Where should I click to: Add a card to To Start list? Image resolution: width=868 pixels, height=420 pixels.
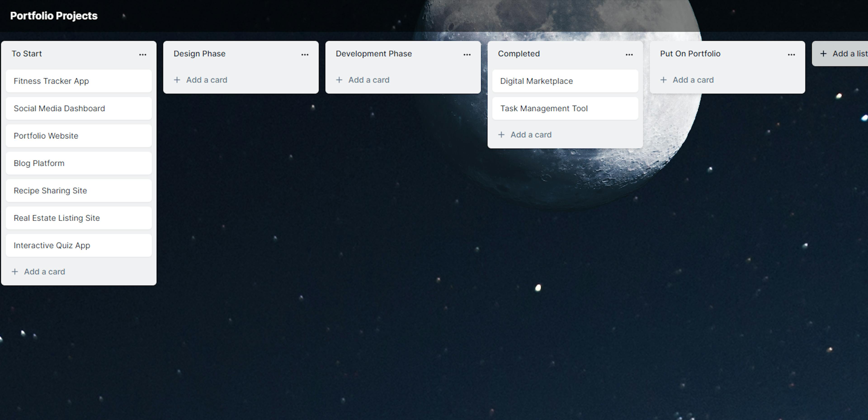pos(44,272)
